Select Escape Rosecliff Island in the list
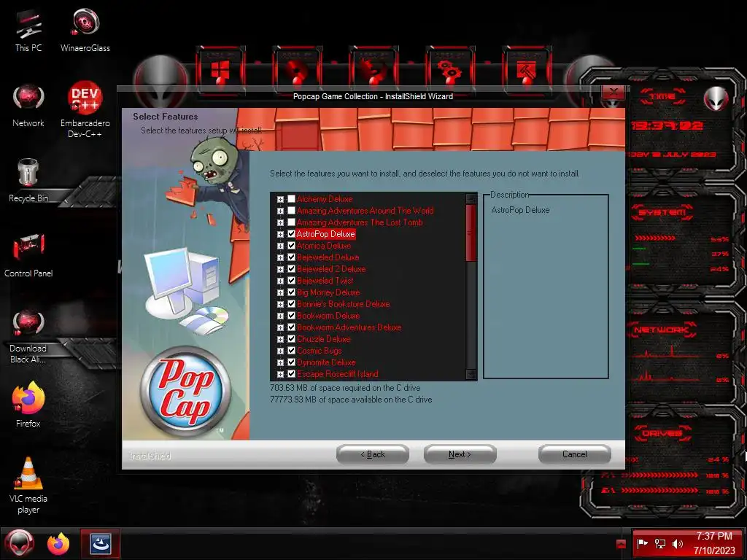The height and width of the screenshot is (560, 747). tap(337, 374)
